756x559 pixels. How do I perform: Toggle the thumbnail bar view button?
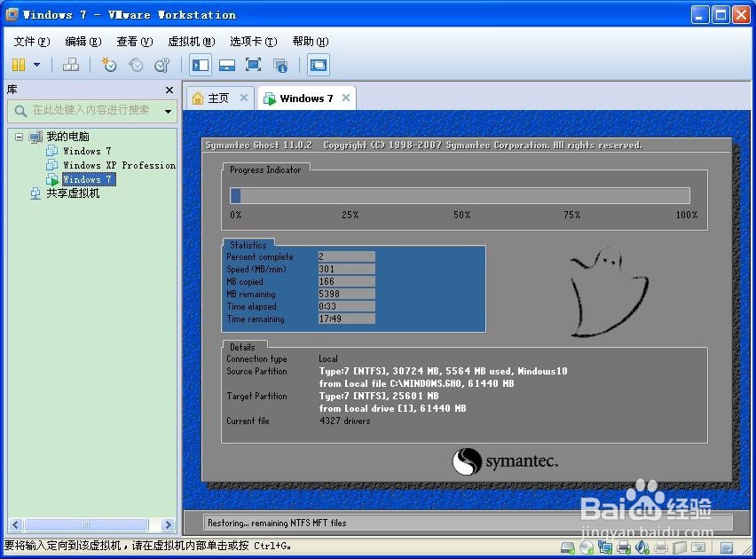pyautogui.click(x=226, y=65)
